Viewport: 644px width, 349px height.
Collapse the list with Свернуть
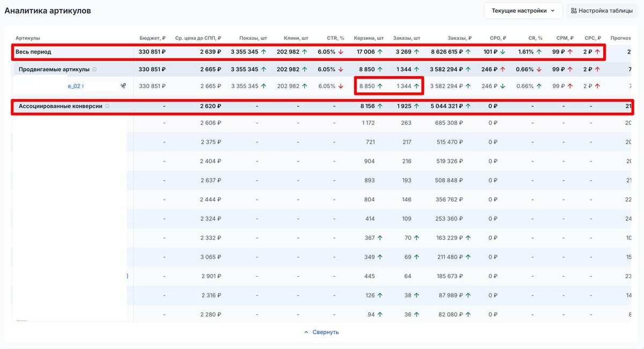[321, 332]
